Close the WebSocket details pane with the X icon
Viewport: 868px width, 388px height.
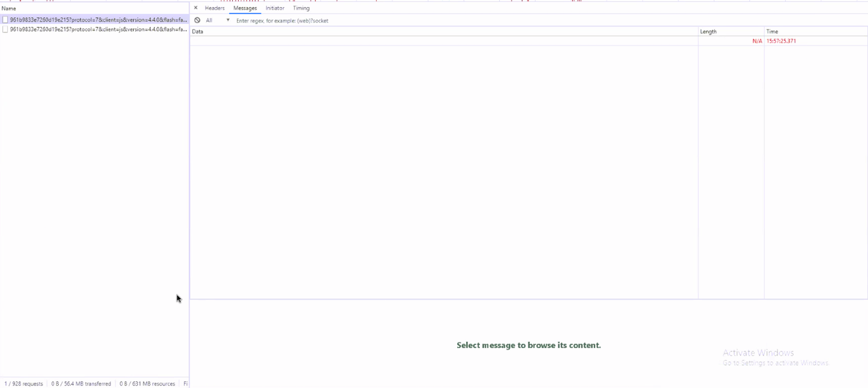point(196,8)
